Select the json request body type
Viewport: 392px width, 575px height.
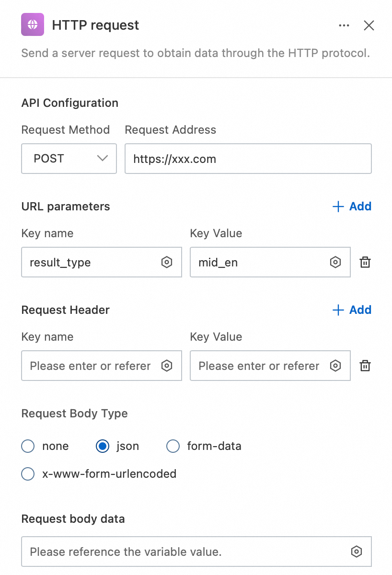[103, 446]
